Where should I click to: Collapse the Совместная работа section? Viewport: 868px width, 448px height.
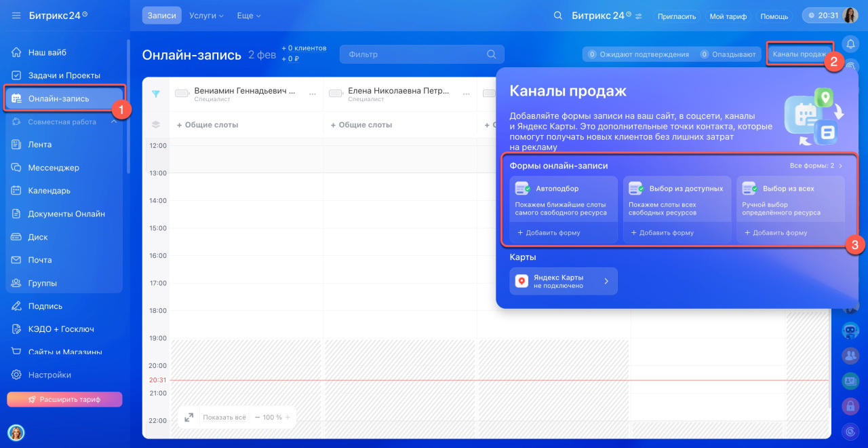pyautogui.click(x=114, y=122)
